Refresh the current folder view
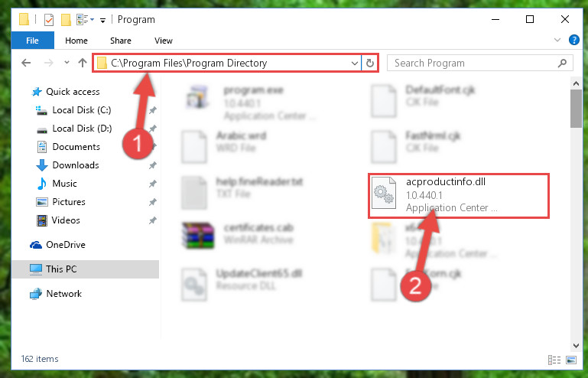This screenshot has width=588, height=378. tap(370, 63)
